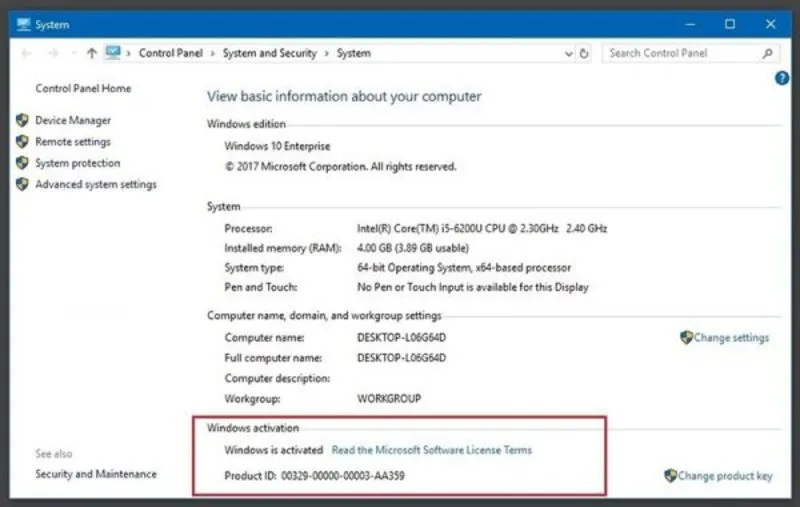Click the shield icon next to Change product key
This screenshot has height=507, width=800.
(x=670, y=475)
